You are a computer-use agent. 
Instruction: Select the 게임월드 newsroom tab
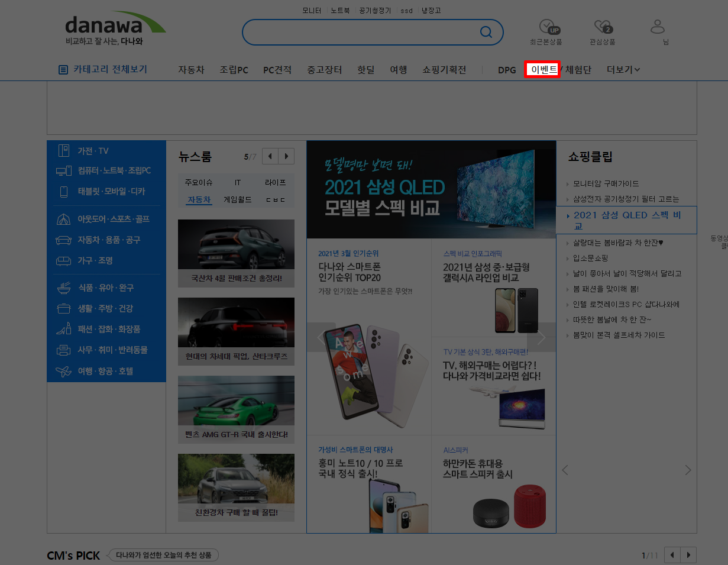pos(238,200)
